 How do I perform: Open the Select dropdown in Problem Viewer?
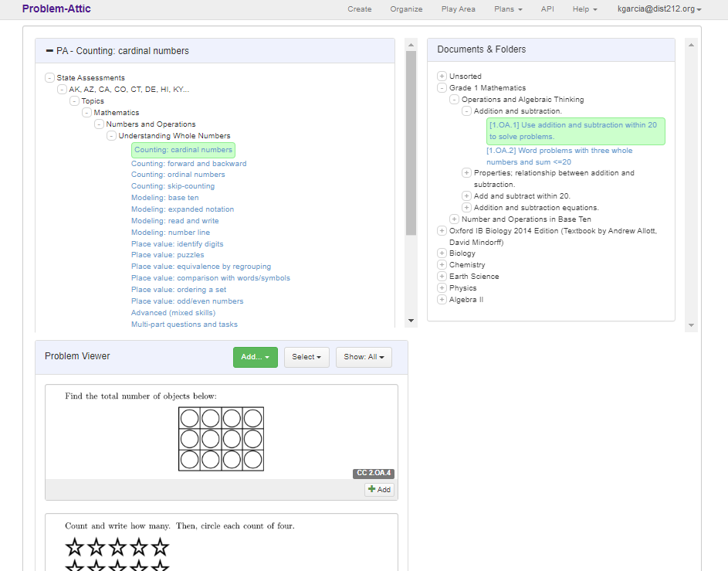pyautogui.click(x=306, y=357)
